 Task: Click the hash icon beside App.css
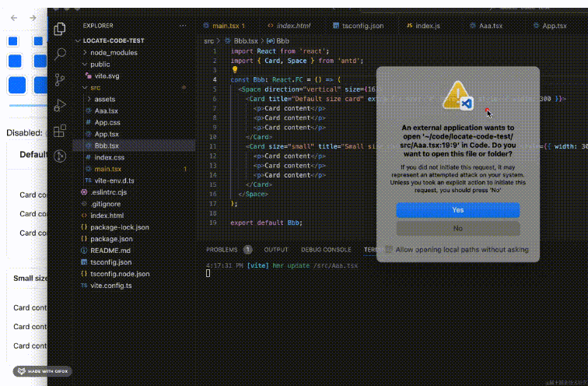[88, 122]
